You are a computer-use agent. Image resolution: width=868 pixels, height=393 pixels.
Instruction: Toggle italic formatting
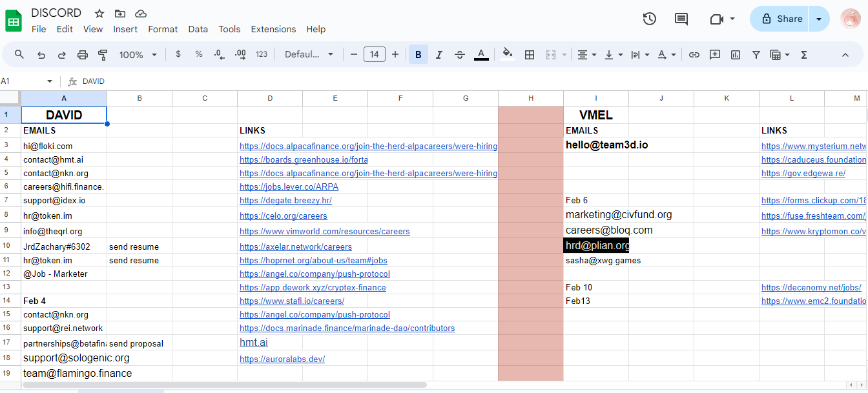click(439, 55)
